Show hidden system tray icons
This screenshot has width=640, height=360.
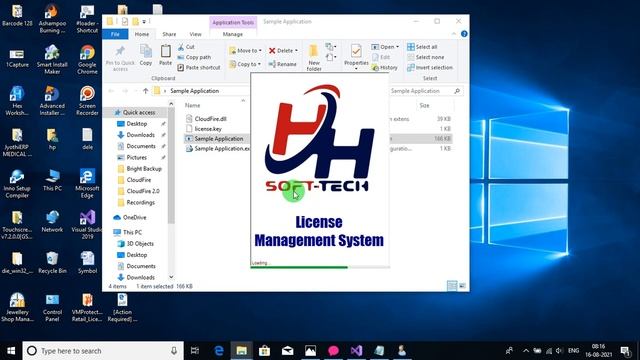526,351
